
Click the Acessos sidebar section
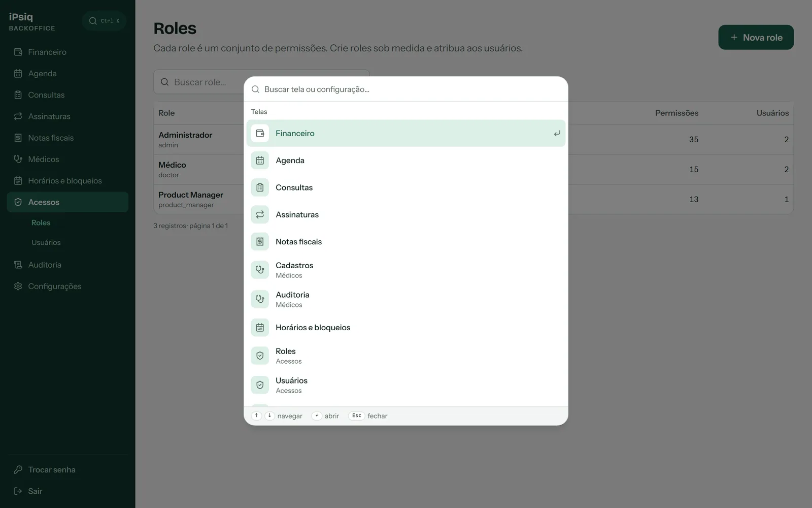tap(67, 202)
